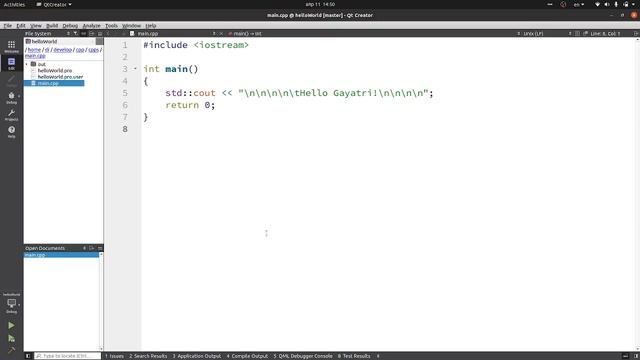Click the Wi-Fi network icon
Screen dimensions: 640x360
(598, 4)
